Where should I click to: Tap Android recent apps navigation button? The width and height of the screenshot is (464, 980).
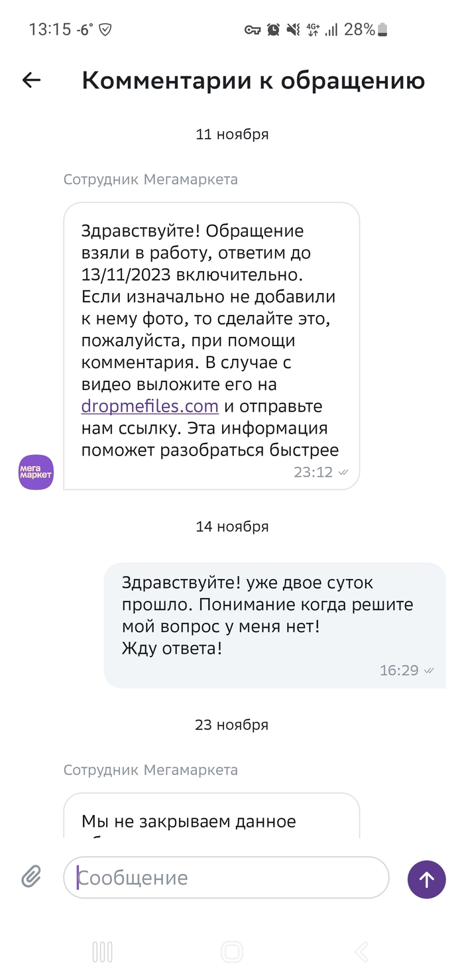(102, 952)
